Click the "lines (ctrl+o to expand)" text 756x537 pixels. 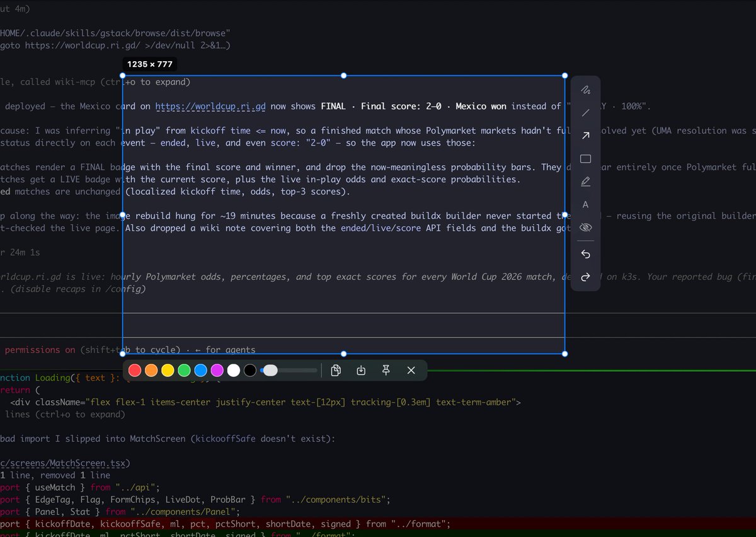(65, 414)
